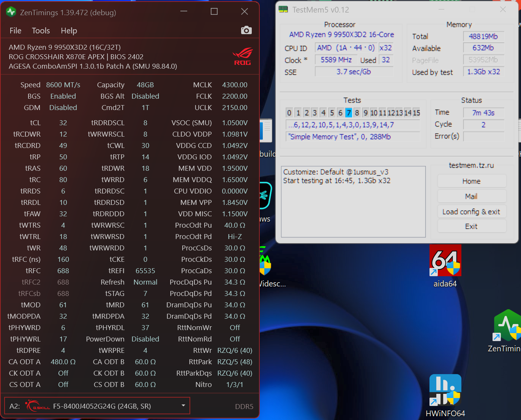Click the Refresh value Normal

tap(145, 282)
